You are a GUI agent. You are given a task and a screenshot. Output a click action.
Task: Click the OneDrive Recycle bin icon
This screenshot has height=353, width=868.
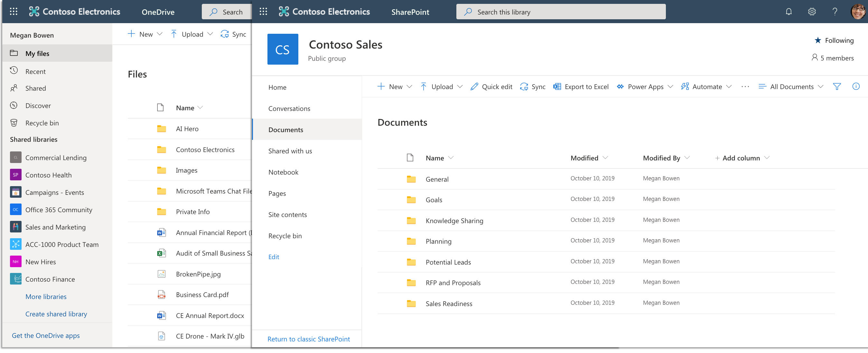[x=14, y=122]
